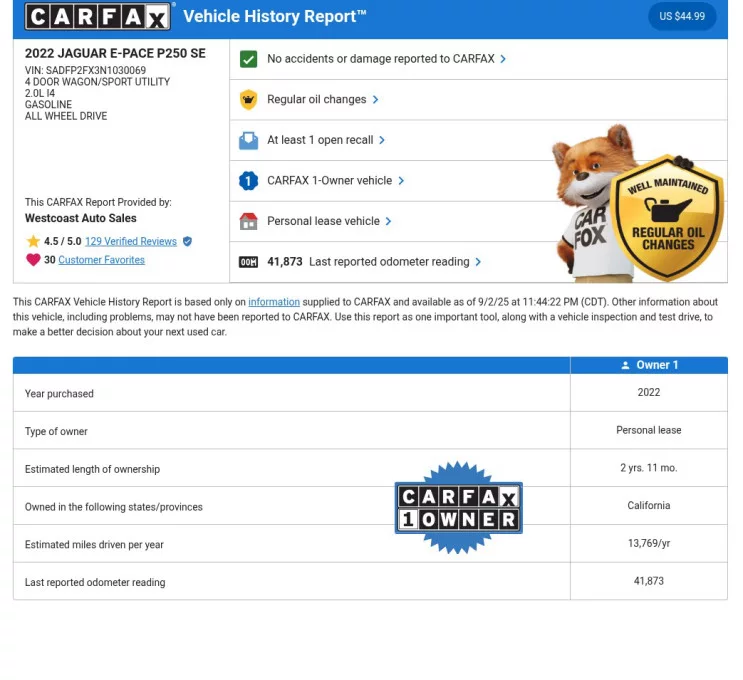Screen dimensions: 743x680
Task: Click the pink heart favorites icon
Action: (33, 260)
